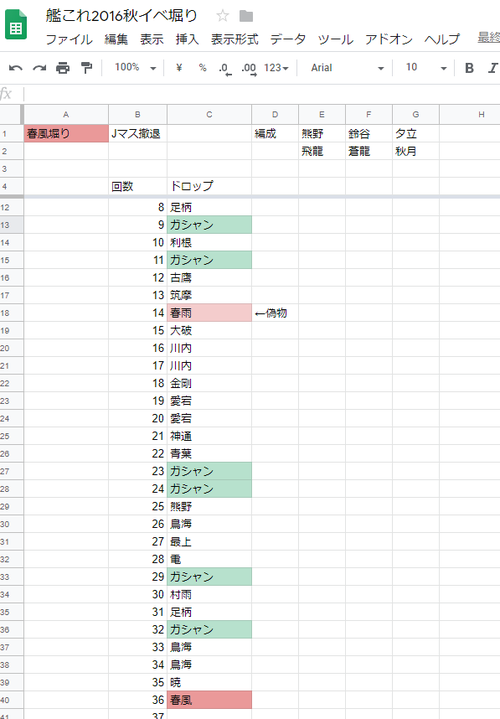
Task: Increase decimal places
Action: [x=249, y=68]
